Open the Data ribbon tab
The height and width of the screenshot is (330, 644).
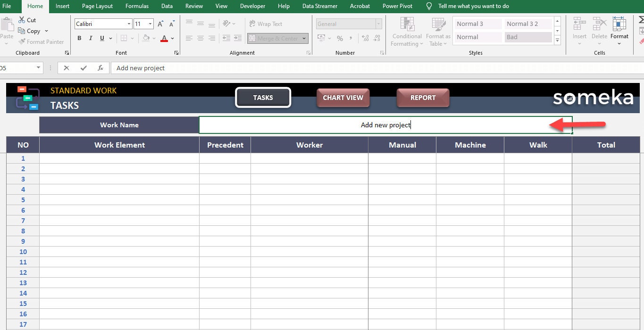click(x=167, y=6)
